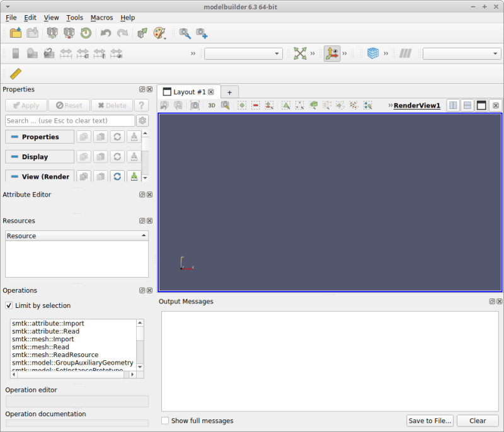Open the color palette icon
Screen dimensions: 504x432
pyautogui.click(x=159, y=33)
